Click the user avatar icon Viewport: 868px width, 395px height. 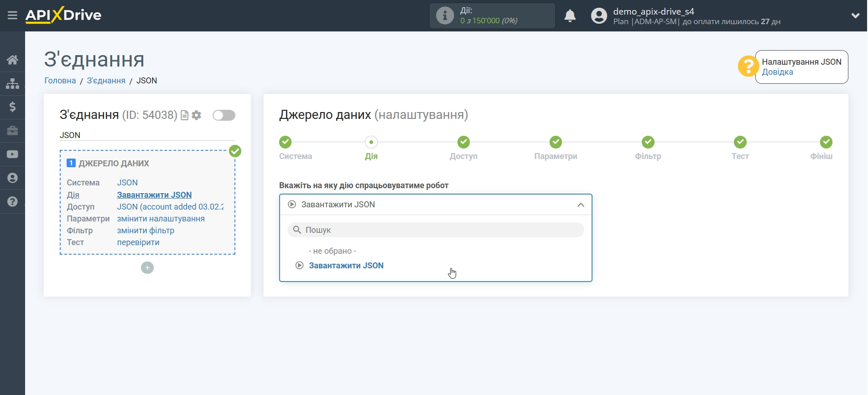pyautogui.click(x=599, y=16)
